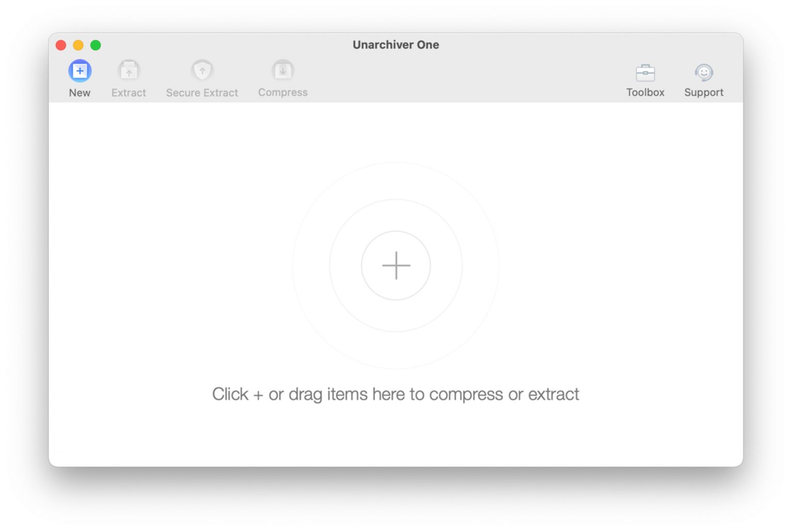Click the "Compress" toolbar label

point(282,92)
